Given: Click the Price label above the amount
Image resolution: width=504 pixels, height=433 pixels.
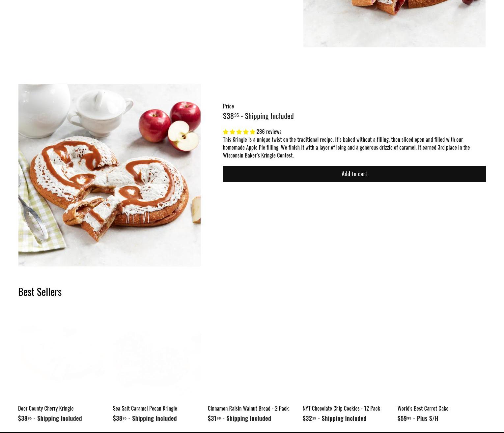Looking at the screenshot, I should pyautogui.click(x=228, y=106).
